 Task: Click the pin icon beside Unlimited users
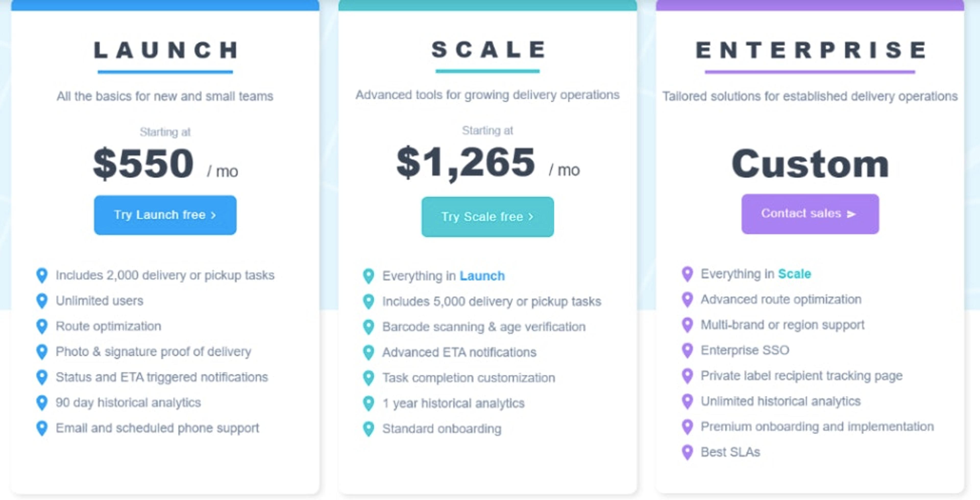pyautogui.click(x=42, y=301)
